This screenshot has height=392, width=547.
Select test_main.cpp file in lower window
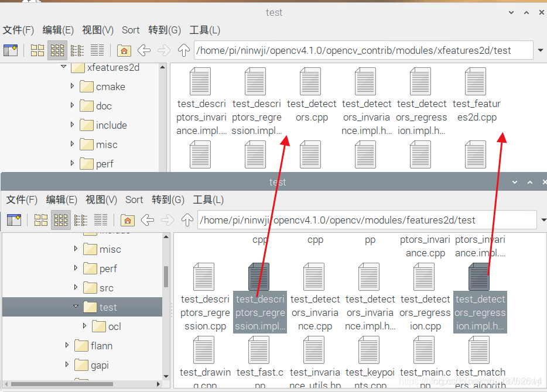pyautogui.click(x=425, y=362)
